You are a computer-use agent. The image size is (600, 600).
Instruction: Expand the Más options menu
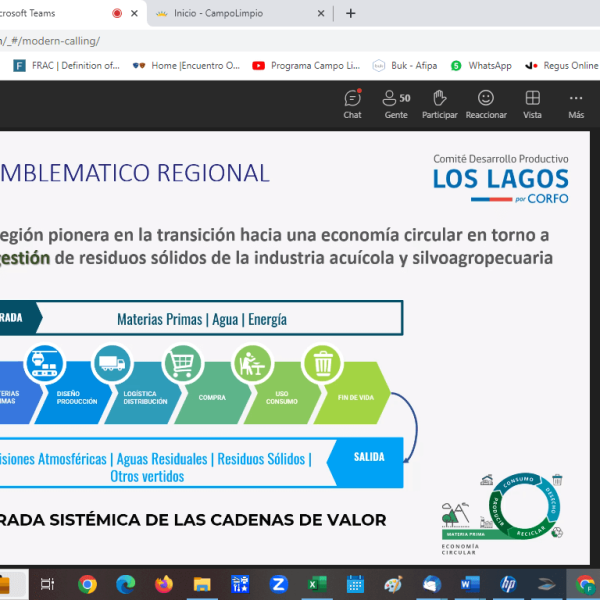[x=576, y=104]
